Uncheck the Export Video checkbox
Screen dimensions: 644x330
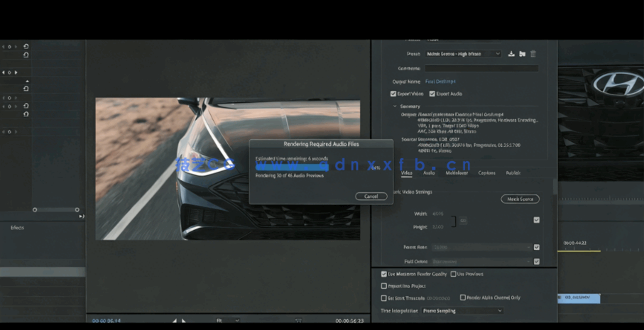[393, 94]
